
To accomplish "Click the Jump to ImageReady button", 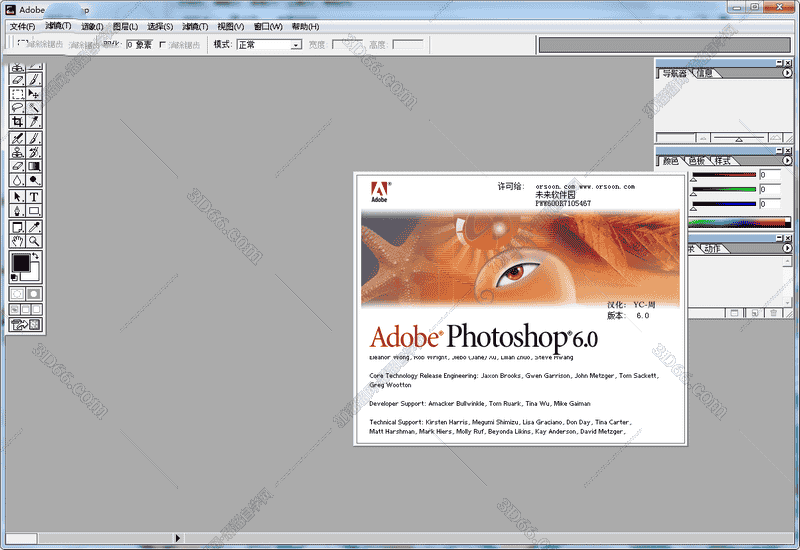I will coord(26,325).
